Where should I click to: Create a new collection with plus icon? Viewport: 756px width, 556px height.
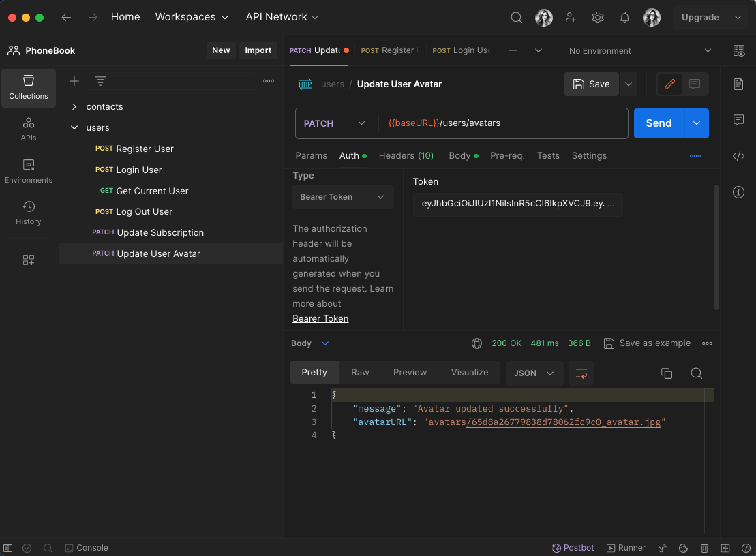74,81
